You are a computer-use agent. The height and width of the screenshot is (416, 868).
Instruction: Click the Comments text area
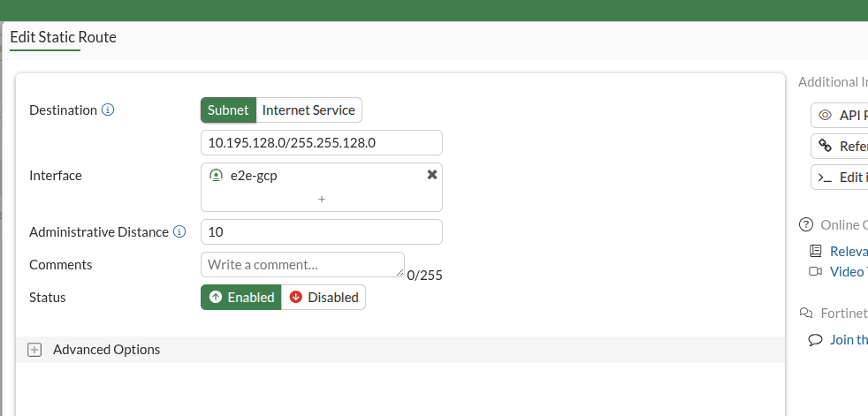point(303,264)
